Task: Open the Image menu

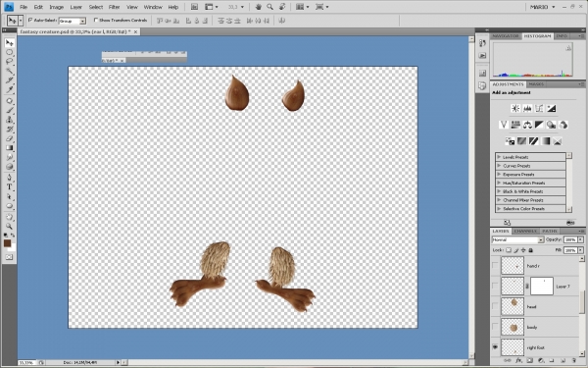Action: point(56,7)
